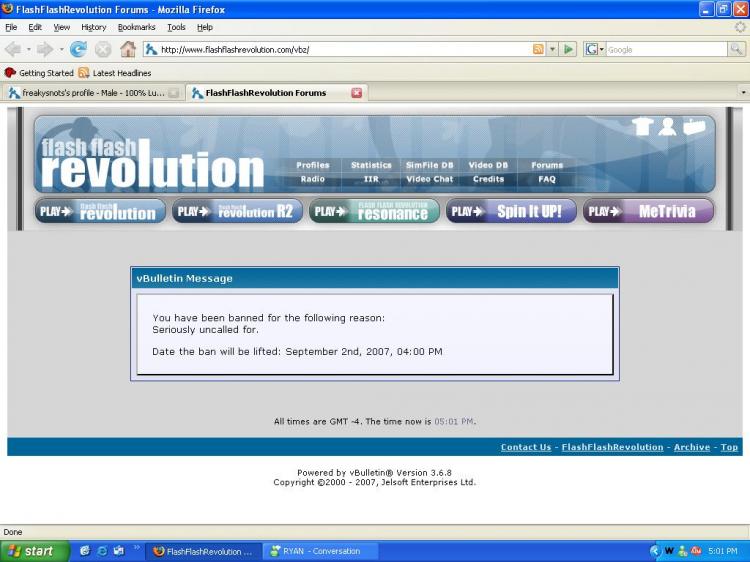Close the FlashFlashRevolution Forums tab
The height and width of the screenshot is (562, 750).
click(356, 93)
